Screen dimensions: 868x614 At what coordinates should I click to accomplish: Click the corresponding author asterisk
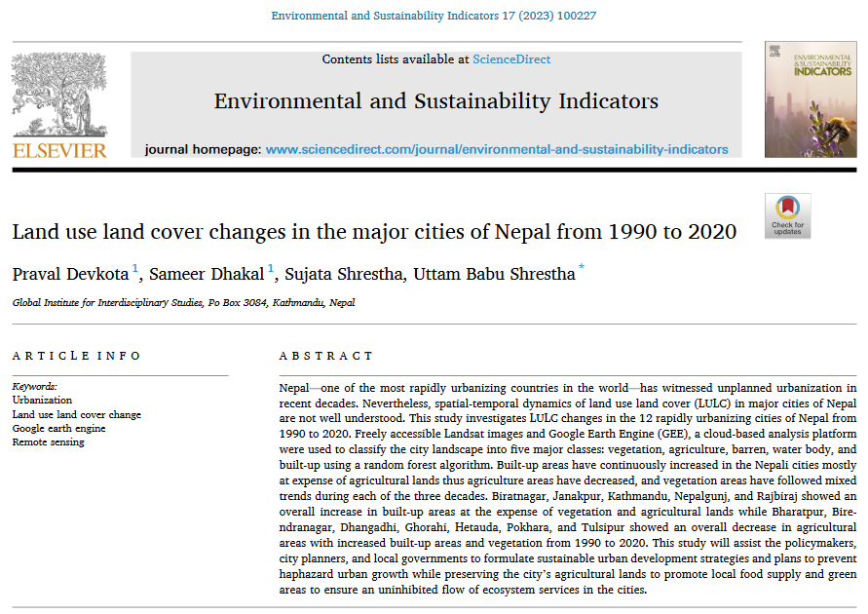click(582, 268)
